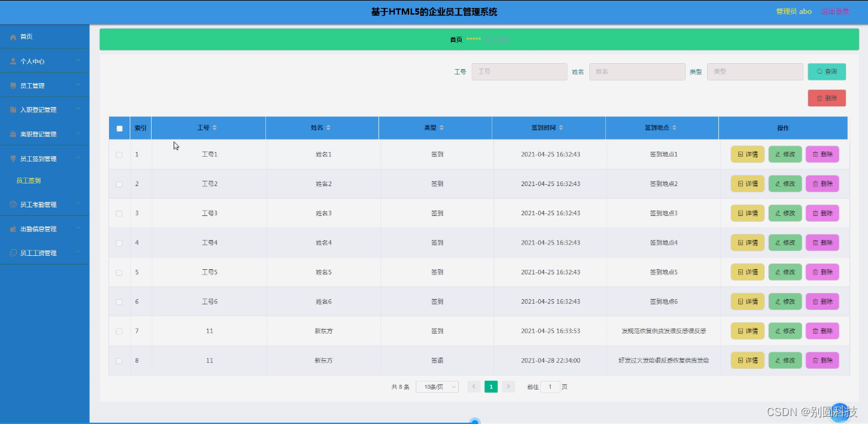The width and height of the screenshot is (868, 424).
Task: Toggle the select-all checkbox in table header
Action: pyautogui.click(x=120, y=128)
